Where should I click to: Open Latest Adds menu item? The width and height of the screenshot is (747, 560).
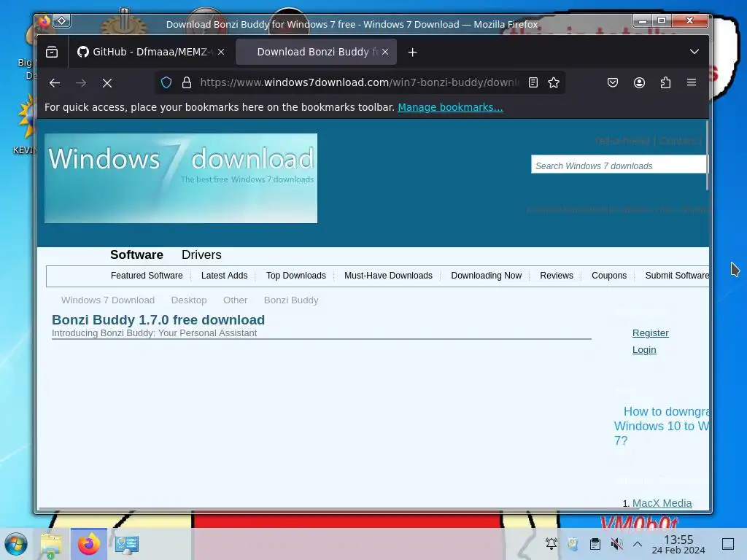click(x=225, y=276)
